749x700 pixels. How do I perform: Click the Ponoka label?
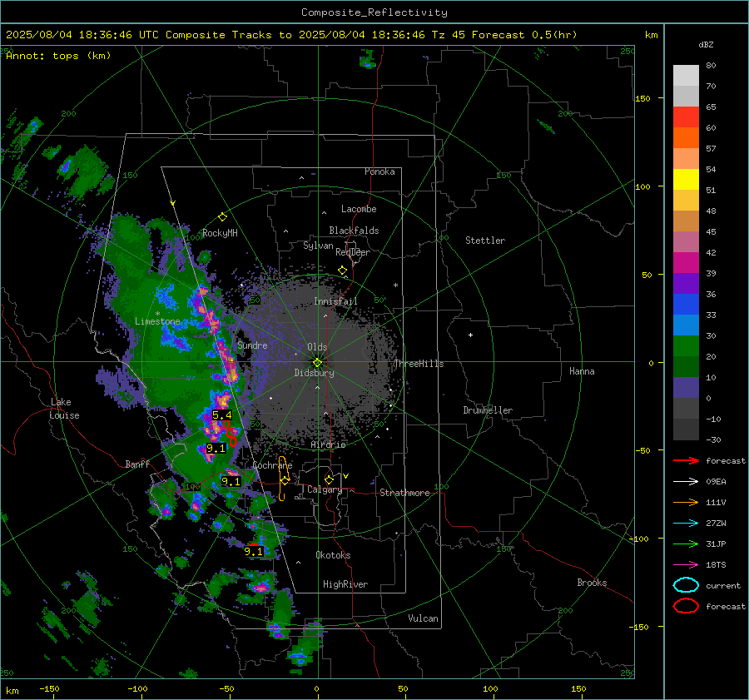click(x=379, y=172)
